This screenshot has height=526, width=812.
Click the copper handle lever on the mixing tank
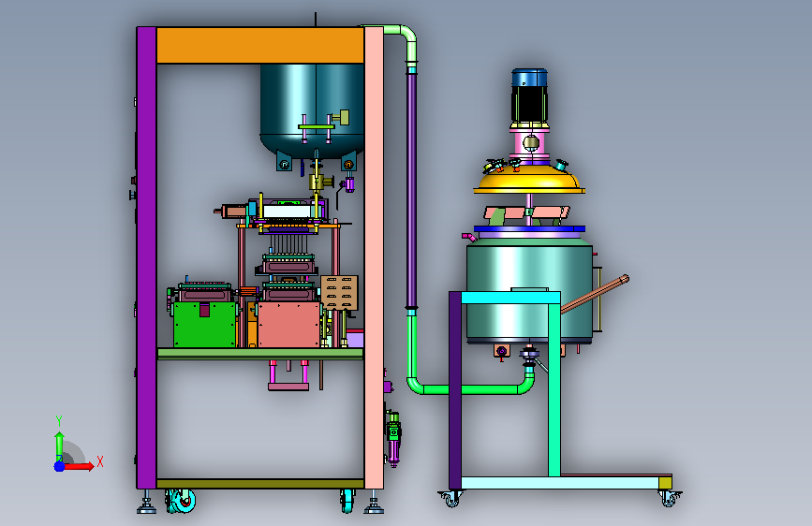coord(595,294)
